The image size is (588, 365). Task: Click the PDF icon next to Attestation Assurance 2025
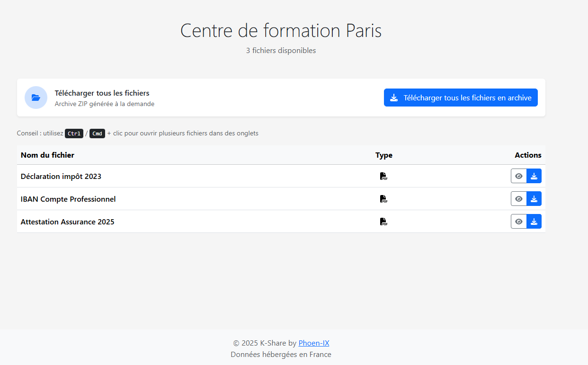coord(383,221)
